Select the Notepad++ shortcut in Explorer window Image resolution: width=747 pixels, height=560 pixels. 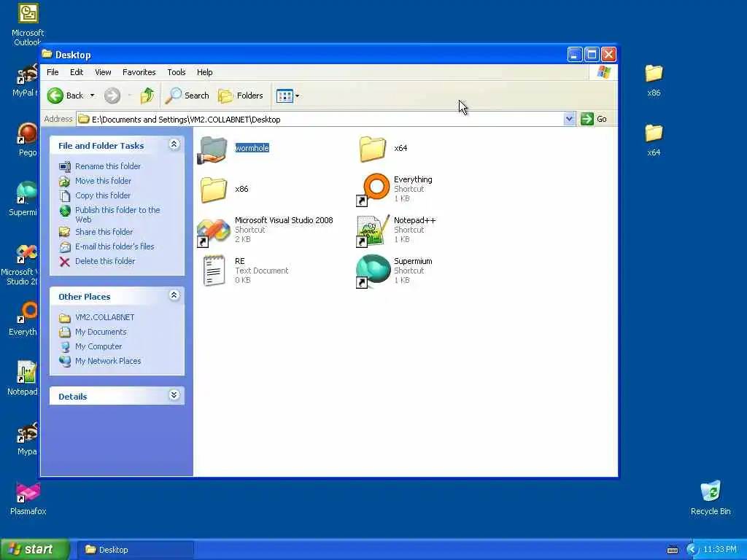click(373, 230)
